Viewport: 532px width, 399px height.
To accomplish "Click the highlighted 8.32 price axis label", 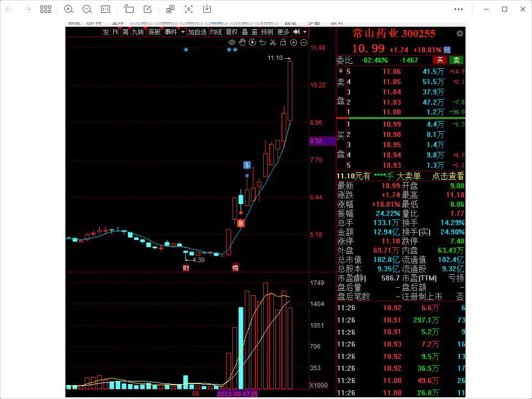I will coord(323,141).
